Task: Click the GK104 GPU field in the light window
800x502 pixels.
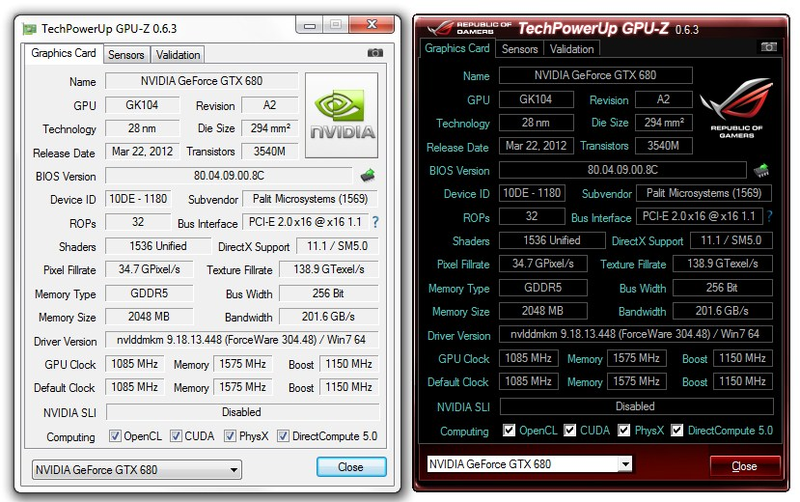Action: pos(142,105)
